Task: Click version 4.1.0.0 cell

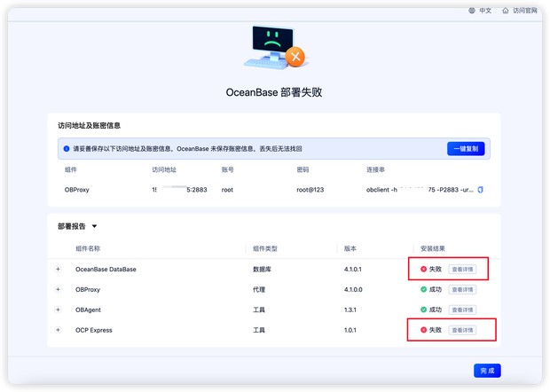Action: [353, 290]
